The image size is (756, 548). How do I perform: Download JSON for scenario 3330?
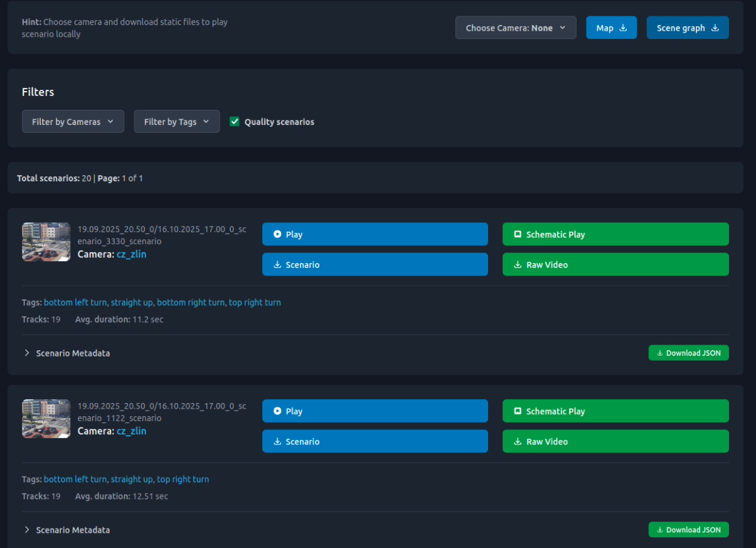pyautogui.click(x=688, y=353)
